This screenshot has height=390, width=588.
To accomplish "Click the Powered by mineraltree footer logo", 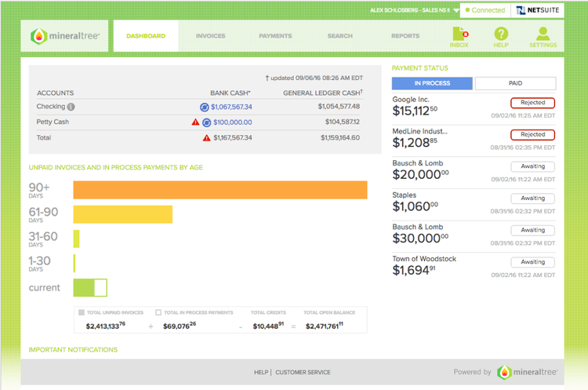I will click(528, 373).
